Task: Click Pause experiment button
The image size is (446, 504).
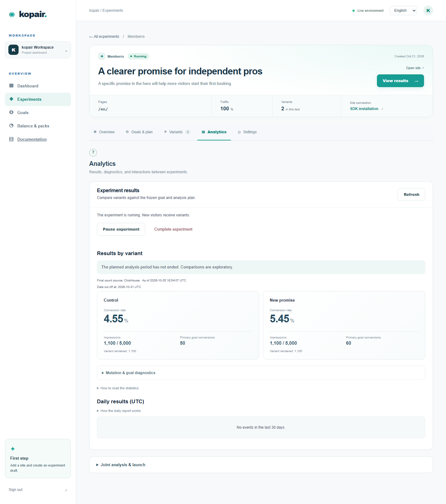Action: pos(121,229)
